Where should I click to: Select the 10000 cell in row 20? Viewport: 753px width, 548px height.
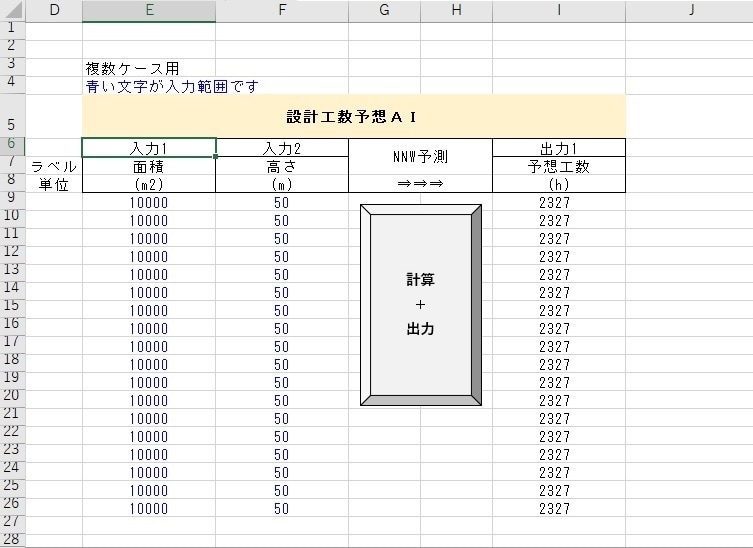149,401
